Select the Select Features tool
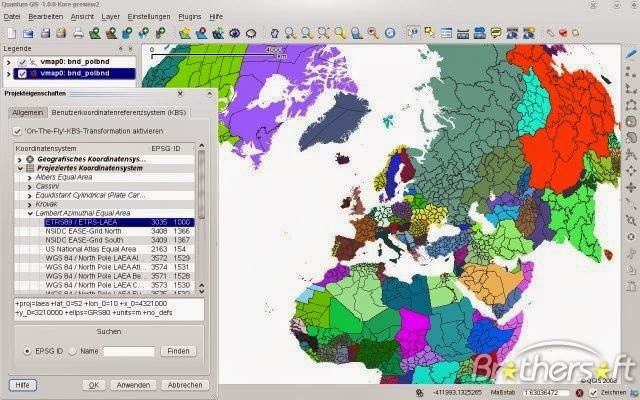The image size is (640, 400). pos(429,32)
